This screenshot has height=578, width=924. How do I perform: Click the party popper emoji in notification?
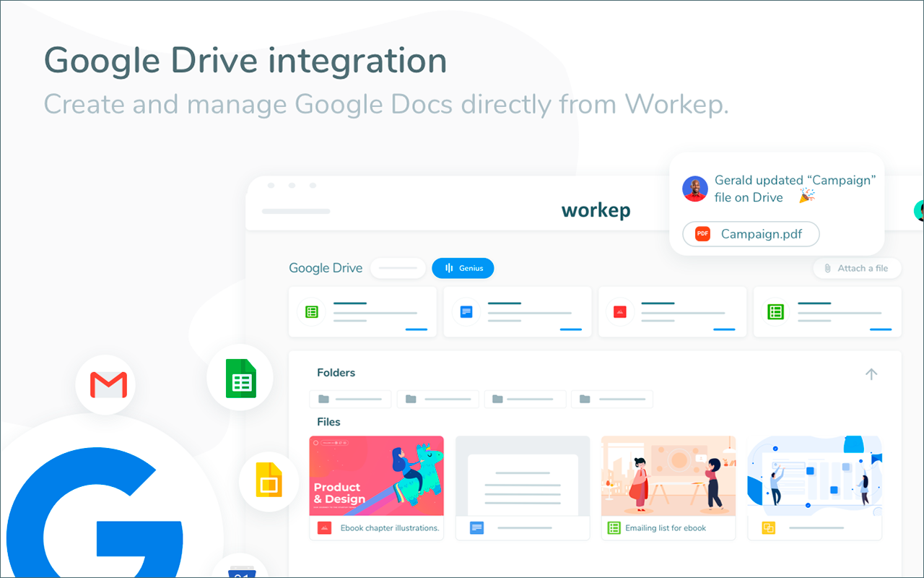pos(806,197)
